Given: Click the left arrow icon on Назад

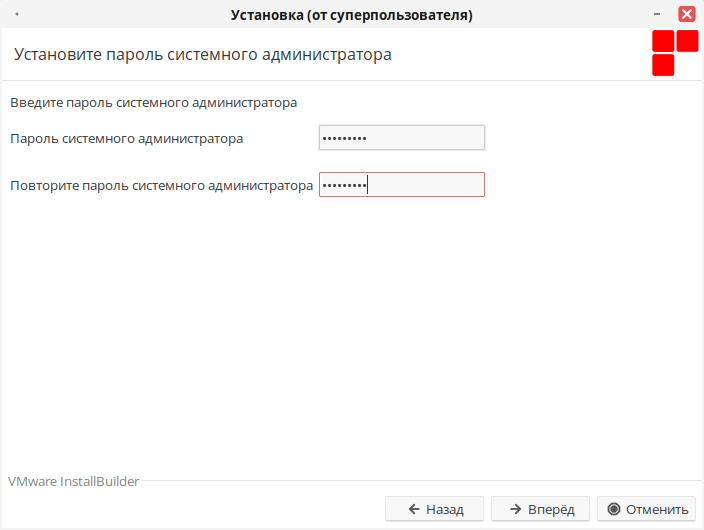Looking at the screenshot, I should (x=412, y=509).
